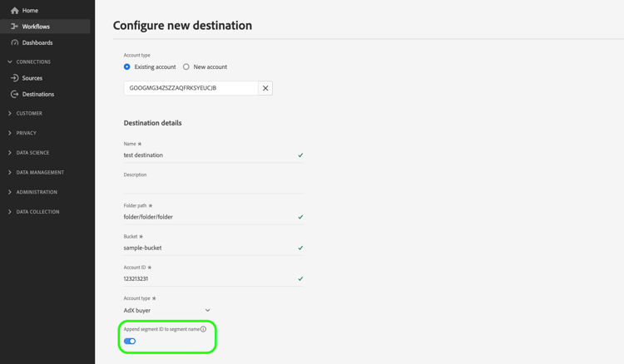Click the Destinations icon in sidebar
Screen dimensions: 624x364
click(14, 94)
